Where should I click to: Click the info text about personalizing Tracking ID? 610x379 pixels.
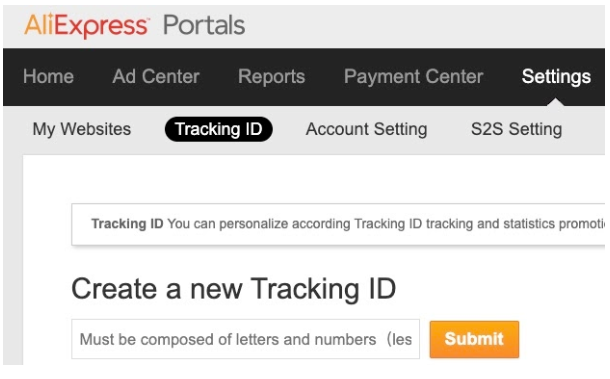click(x=386, y=224)
